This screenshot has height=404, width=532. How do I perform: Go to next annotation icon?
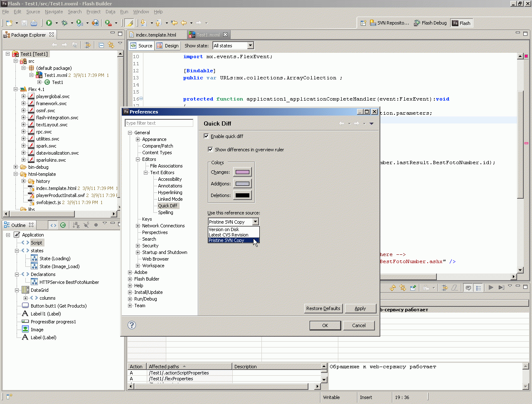[143, 23]
